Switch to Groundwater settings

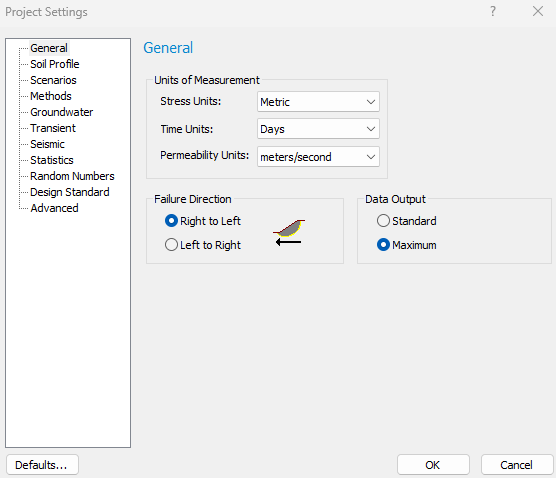click(x=62, y=112)
